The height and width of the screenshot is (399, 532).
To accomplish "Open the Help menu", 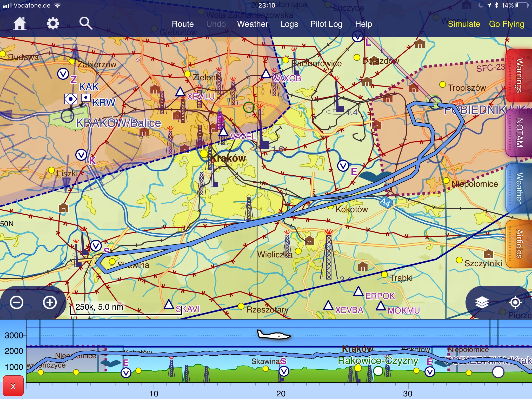I will (x=363, y=24).
